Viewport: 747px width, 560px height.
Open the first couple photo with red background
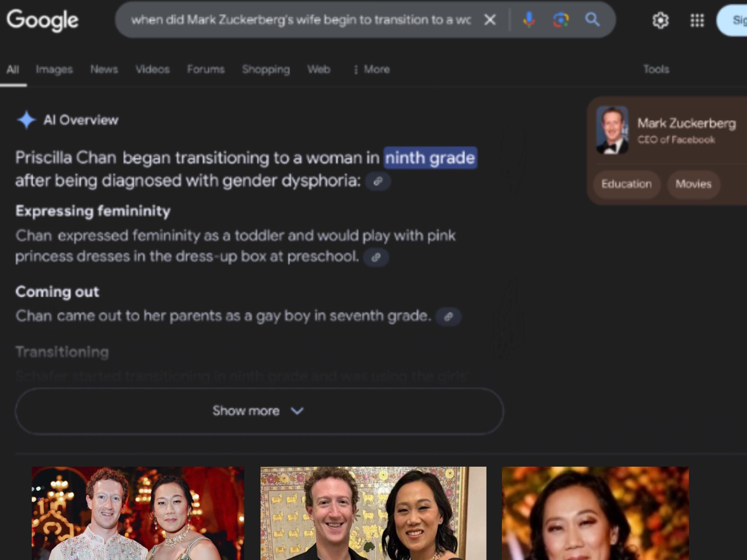point(138,513)
